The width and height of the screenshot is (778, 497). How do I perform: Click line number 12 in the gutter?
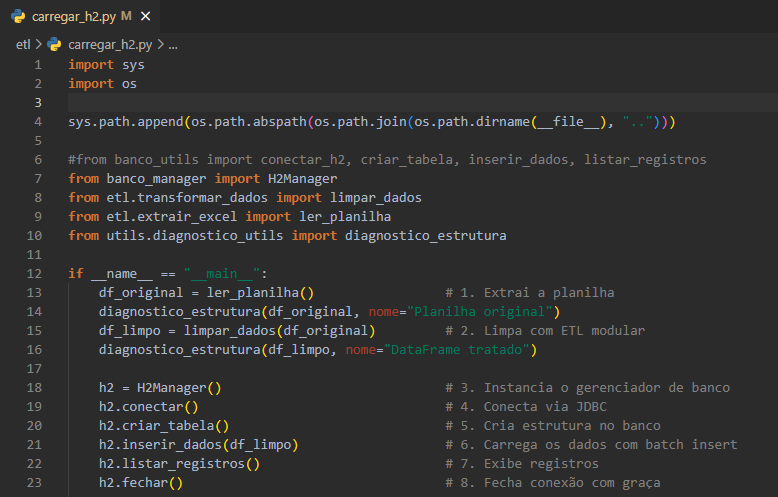tap(34, 274)
